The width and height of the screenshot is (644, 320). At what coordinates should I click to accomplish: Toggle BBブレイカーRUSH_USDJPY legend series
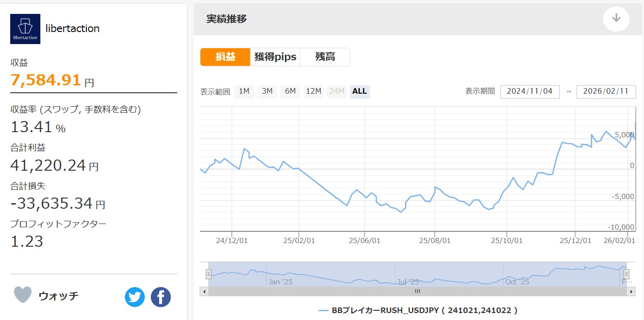click(x=418, y=310)
